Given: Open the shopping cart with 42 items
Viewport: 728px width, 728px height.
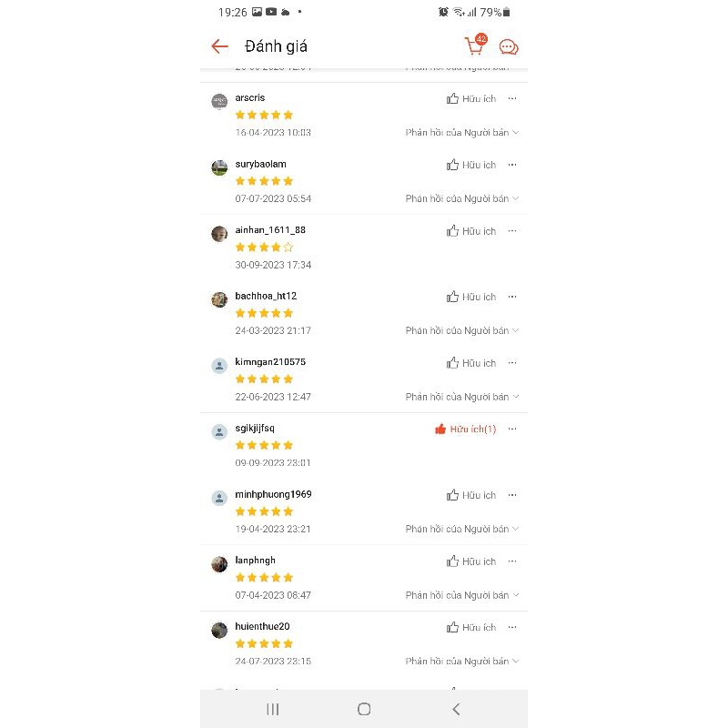Looking at the screenshot, I should pos(474,46).
